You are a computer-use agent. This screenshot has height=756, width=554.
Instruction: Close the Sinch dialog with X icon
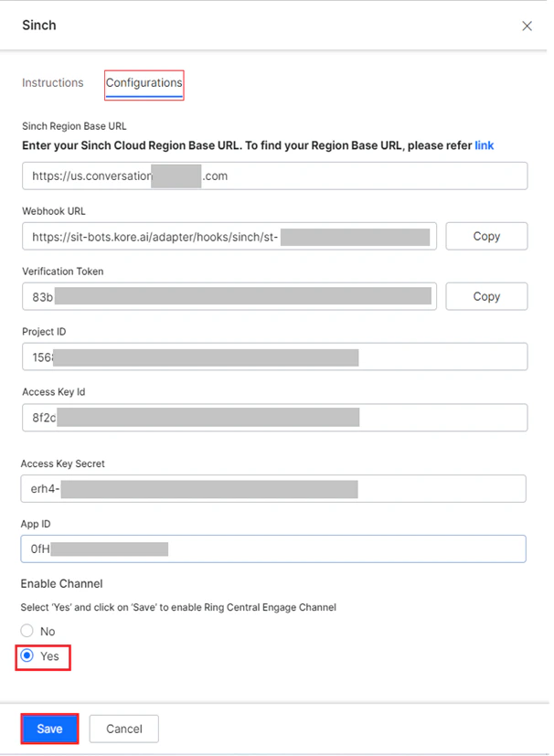[527, 26]
